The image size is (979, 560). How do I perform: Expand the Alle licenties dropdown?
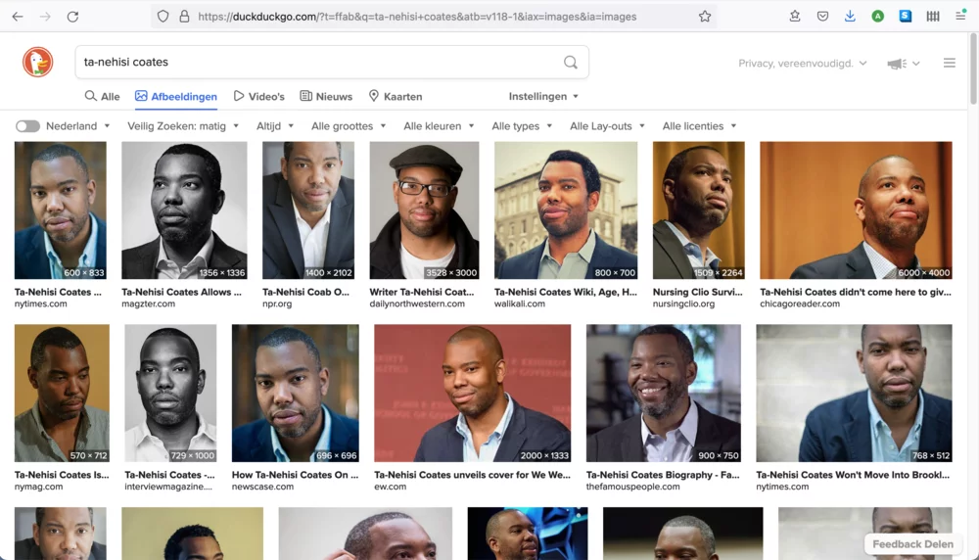[699, 126]
